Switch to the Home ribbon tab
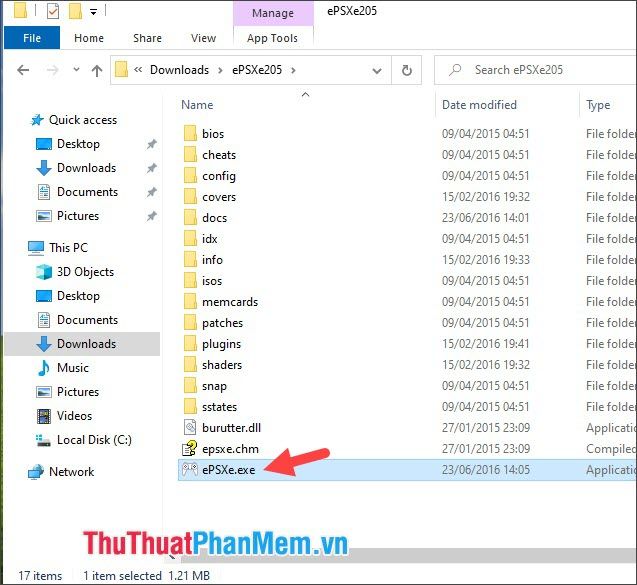 point(89,38)
